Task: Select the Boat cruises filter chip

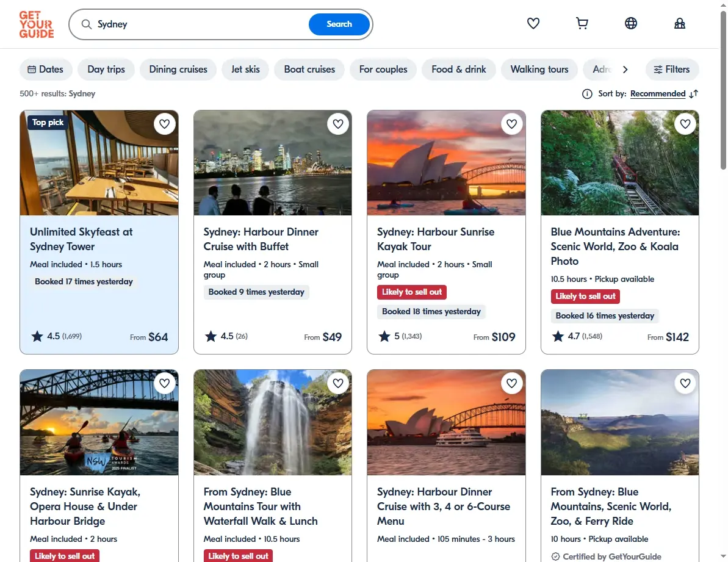Action: pos(309,69)
